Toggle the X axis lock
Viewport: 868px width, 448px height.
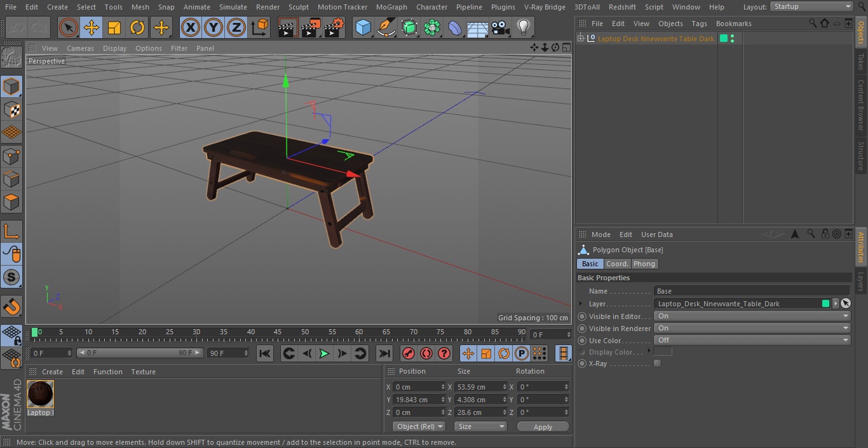coord(190,27)
